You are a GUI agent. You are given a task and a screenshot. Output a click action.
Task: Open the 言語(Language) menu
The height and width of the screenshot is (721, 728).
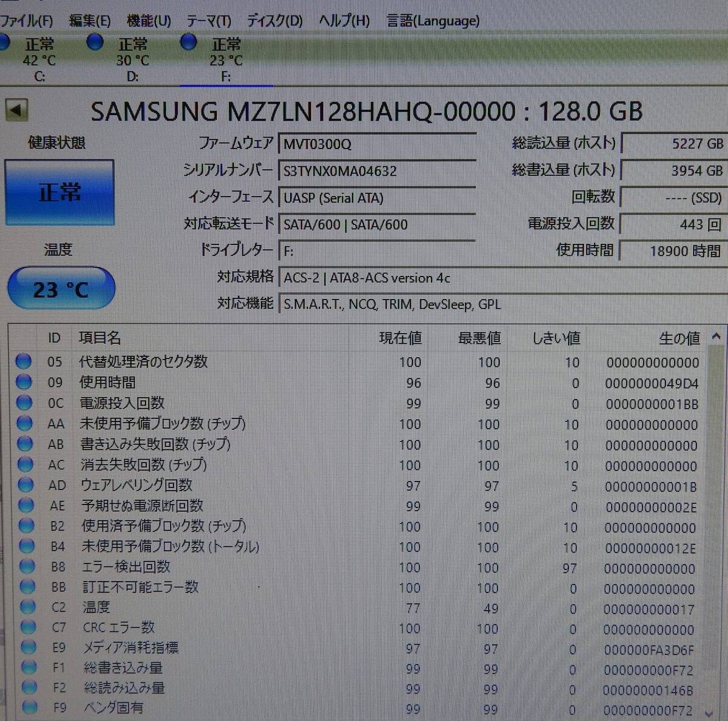pos(433,21)
